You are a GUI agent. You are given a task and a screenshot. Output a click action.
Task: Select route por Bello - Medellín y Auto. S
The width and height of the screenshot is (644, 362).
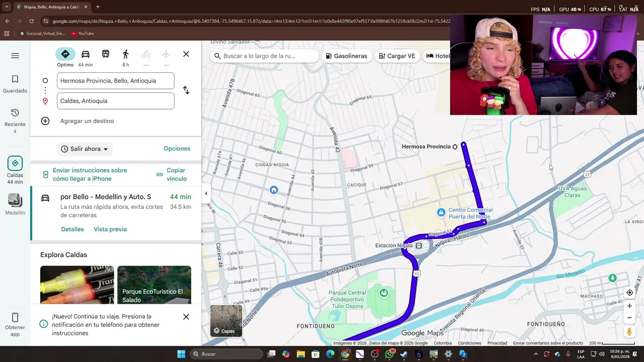[x=116, y=213]
